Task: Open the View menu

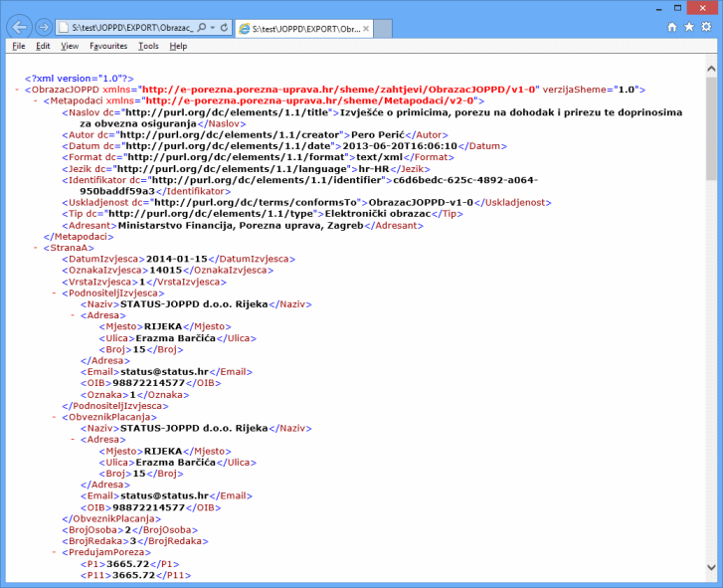Action: (70, 46)
